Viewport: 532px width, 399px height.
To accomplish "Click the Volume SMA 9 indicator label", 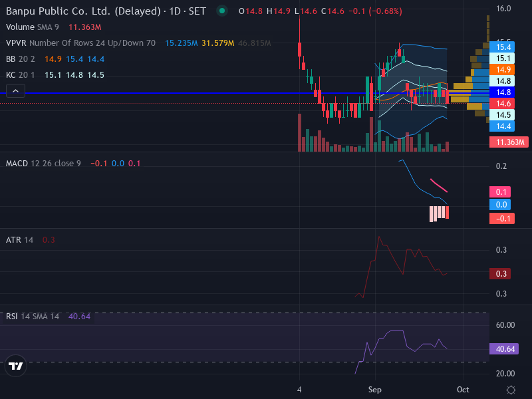I will [x=32, y=27].
